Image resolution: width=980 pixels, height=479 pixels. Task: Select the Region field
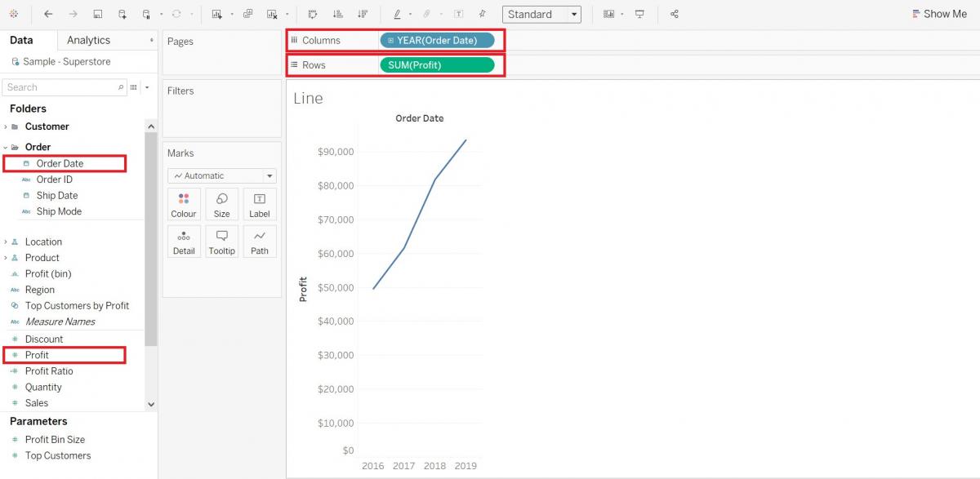(x=40, y=290)
